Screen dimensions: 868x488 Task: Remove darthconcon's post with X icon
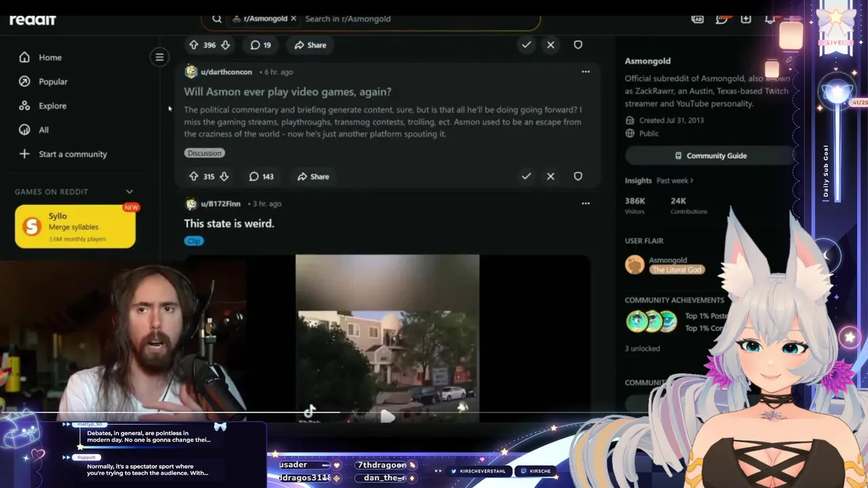click(x=551, y=176)
